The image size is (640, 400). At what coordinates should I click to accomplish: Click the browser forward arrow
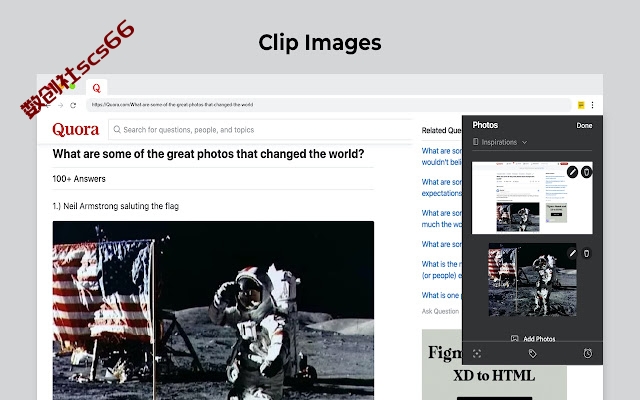60,105
